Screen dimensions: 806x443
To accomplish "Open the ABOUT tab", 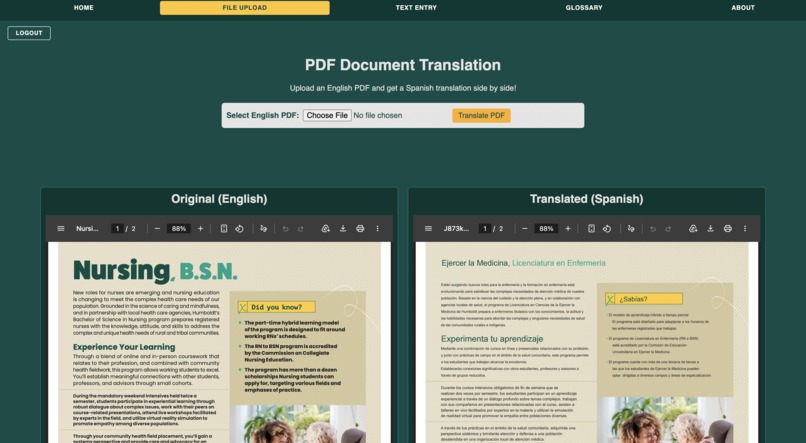I will pyautogui.click(x=743, y=8).
